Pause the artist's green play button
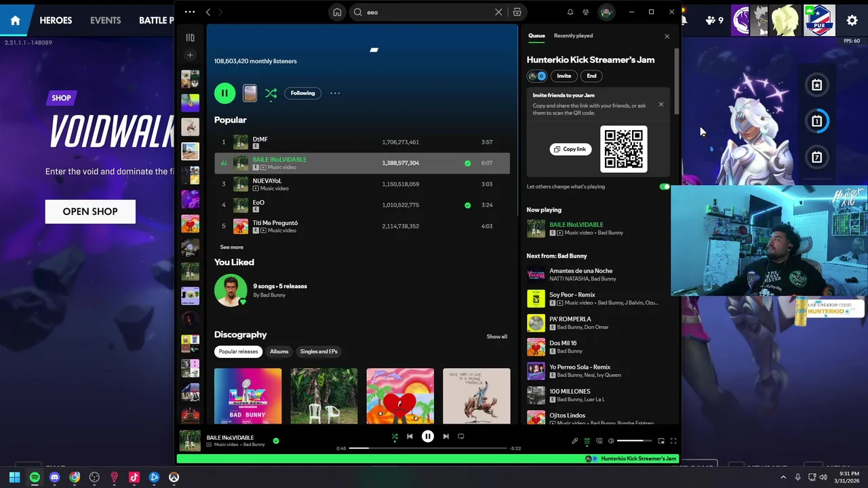868x488 pixels. [224, 93]
